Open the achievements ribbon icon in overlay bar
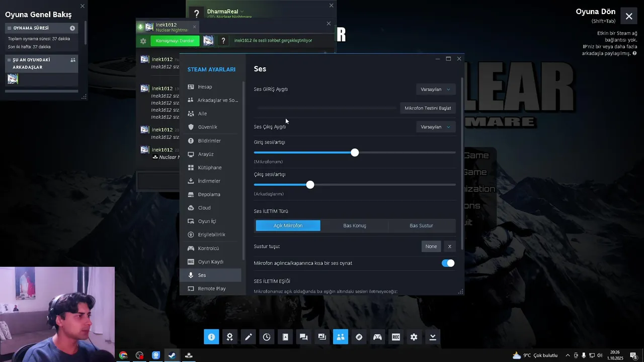 [x=229, y=337]
